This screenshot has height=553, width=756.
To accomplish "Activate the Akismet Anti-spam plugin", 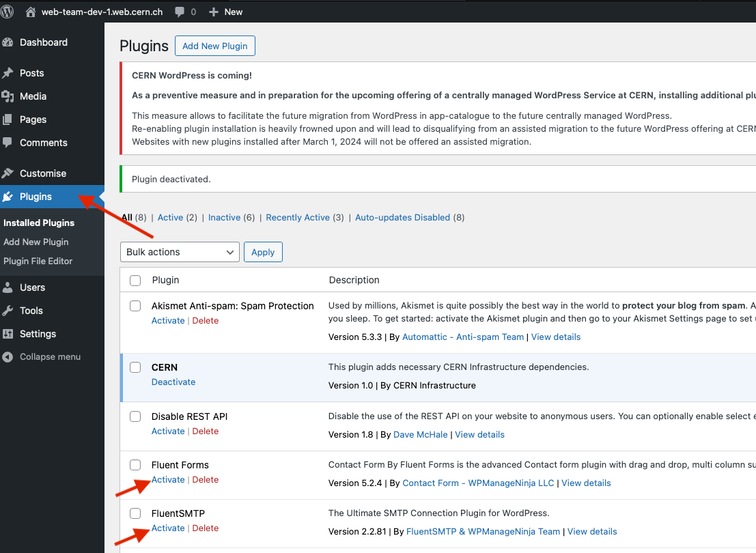I will tap(168, 321).
